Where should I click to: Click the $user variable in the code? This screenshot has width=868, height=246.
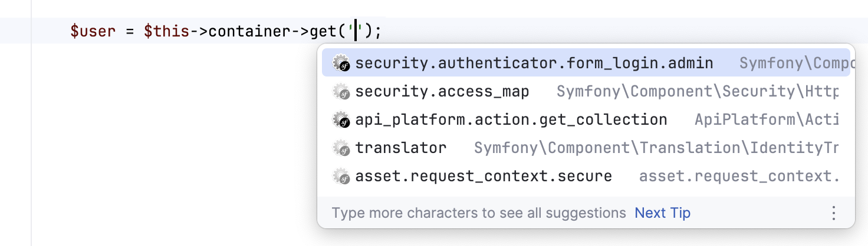[93, 31]
